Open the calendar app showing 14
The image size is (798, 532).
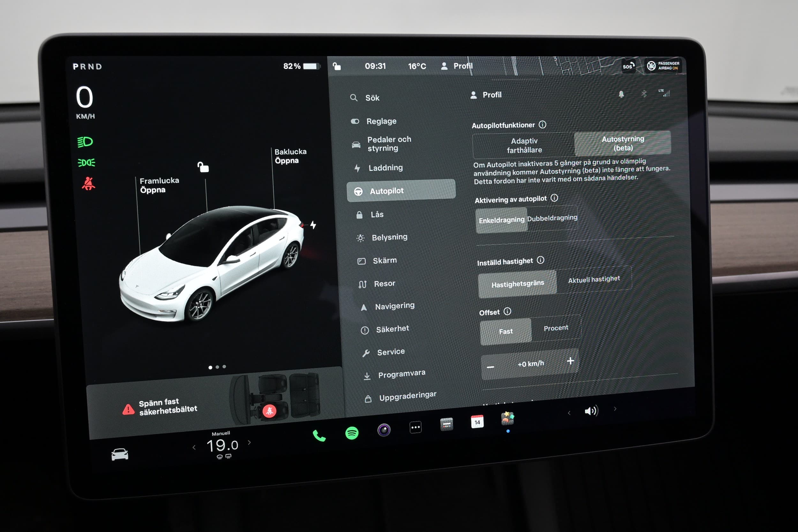tap(477, 422)
